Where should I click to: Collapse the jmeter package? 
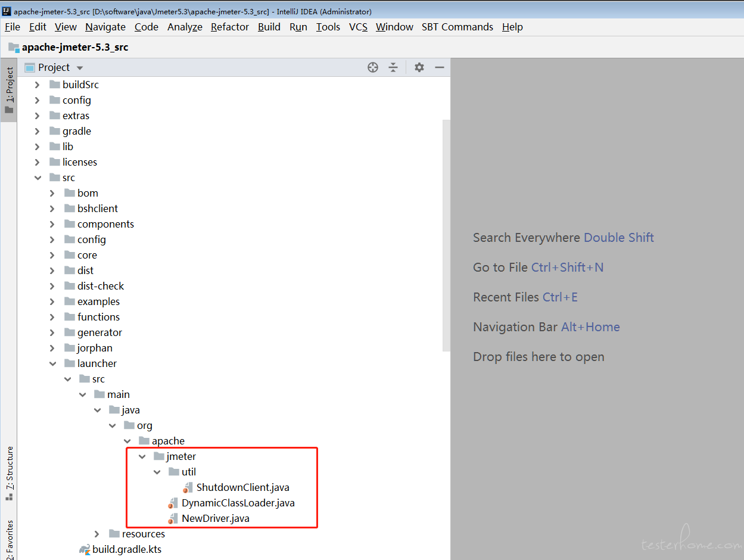click(x=142, y=456)
